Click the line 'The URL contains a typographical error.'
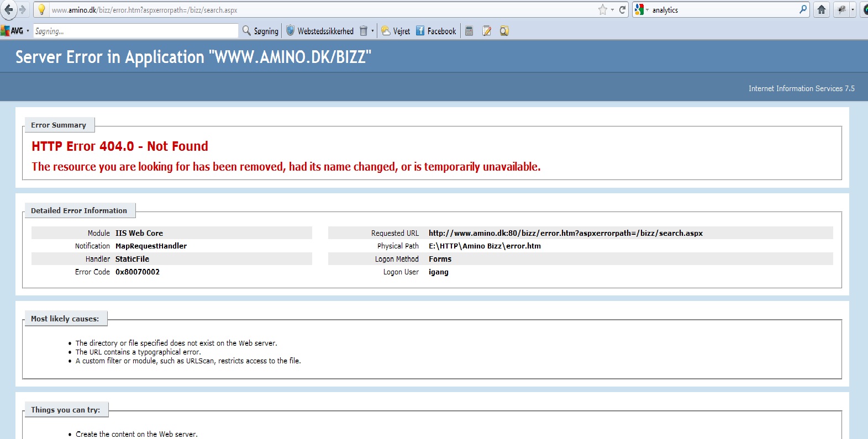 pos(138,352)
